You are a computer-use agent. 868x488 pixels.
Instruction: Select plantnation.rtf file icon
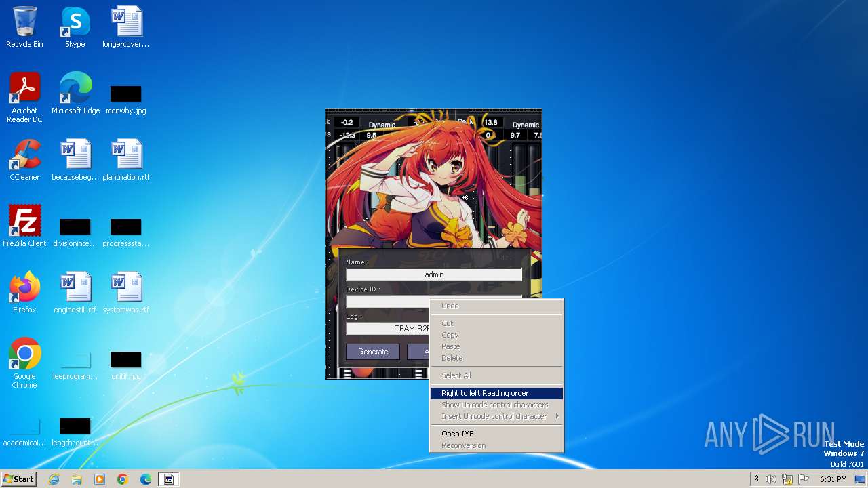[x=126, y=160]
